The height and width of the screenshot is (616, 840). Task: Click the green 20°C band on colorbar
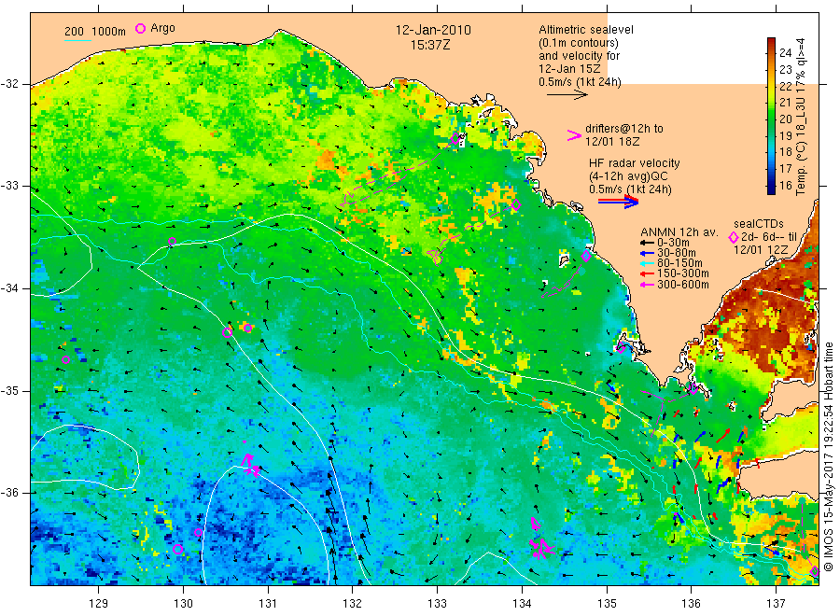772,119
